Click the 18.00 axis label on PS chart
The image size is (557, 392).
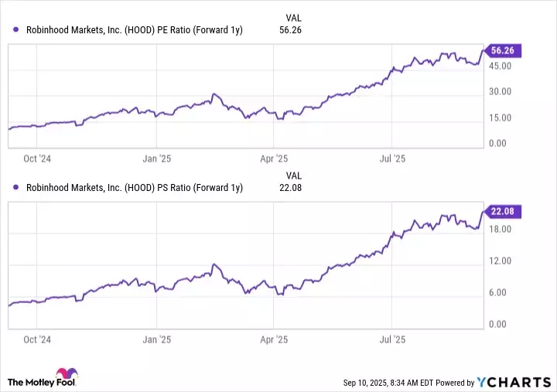point(500,230)
